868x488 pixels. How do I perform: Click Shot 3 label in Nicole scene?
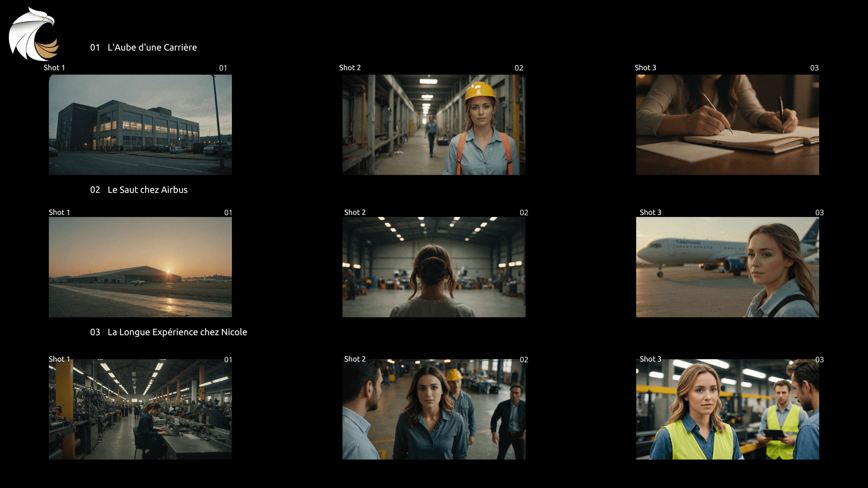(x=650, y=359)
